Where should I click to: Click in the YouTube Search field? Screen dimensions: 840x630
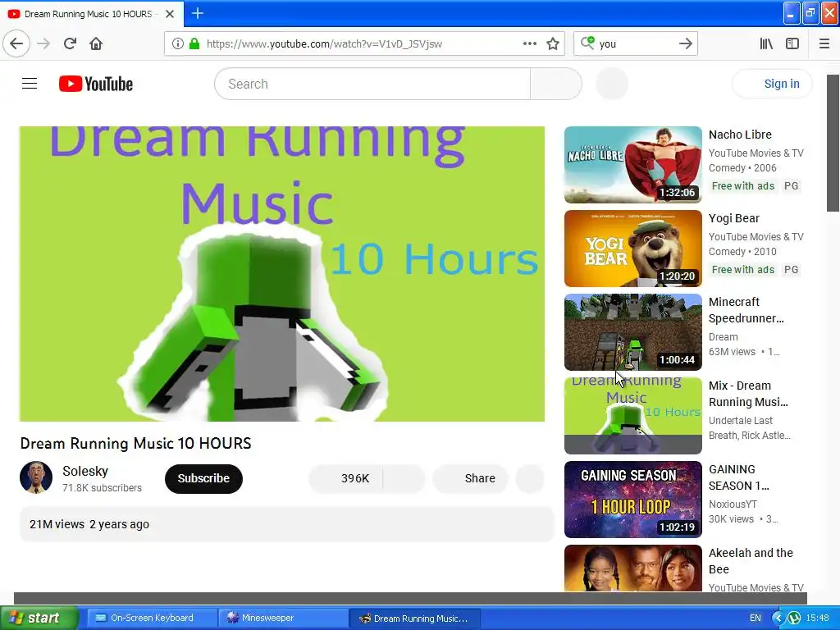pos(372,84)
